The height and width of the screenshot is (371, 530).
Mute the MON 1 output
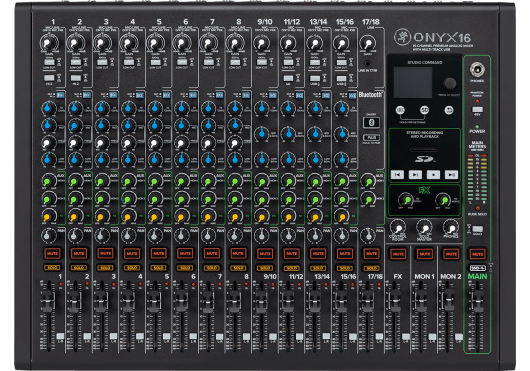pos(425,254)
